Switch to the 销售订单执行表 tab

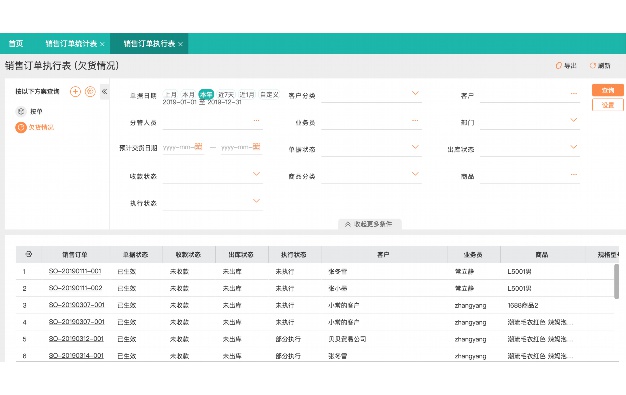coord(149,44)
